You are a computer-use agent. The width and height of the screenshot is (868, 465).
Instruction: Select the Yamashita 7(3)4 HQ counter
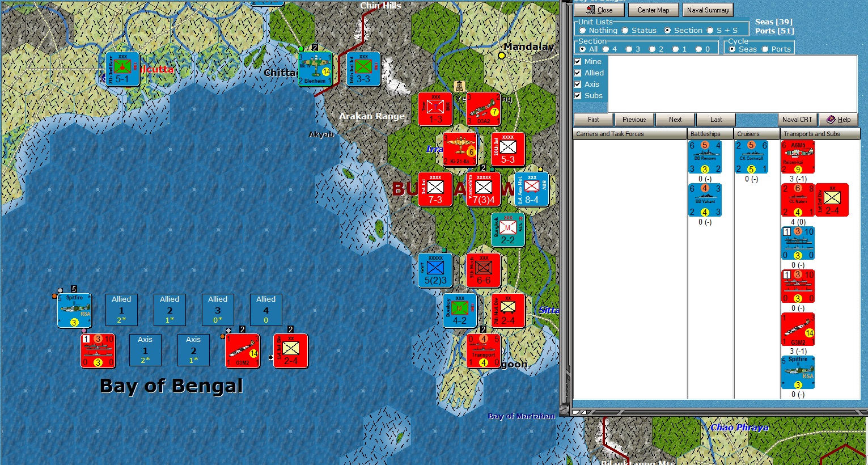(x=484, y=189)
